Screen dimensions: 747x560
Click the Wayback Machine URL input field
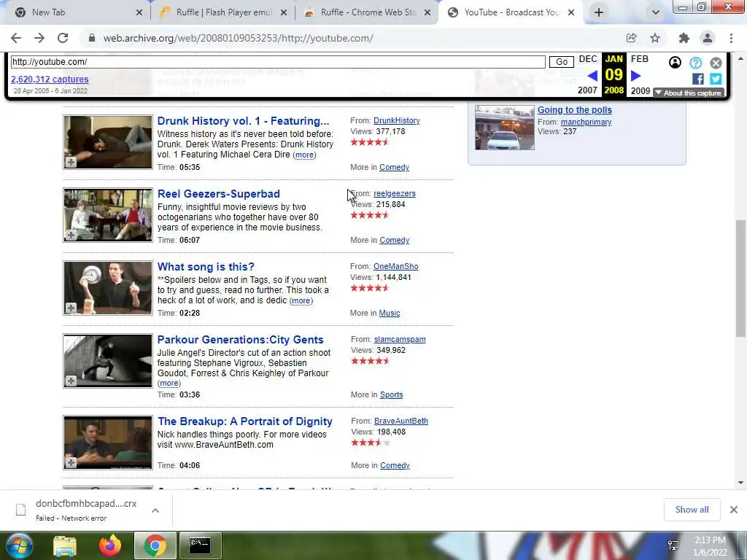click(x=278, y=62)
